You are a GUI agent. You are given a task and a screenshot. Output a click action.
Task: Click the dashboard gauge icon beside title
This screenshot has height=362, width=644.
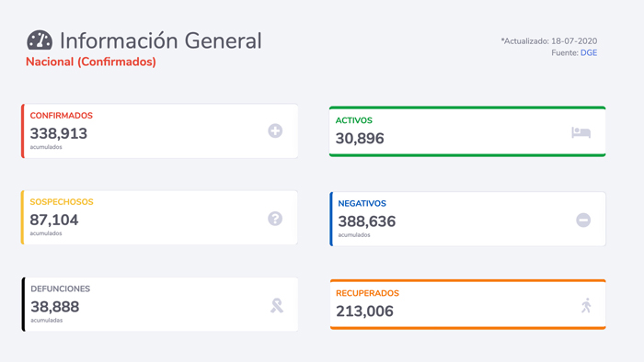[40, 40]
